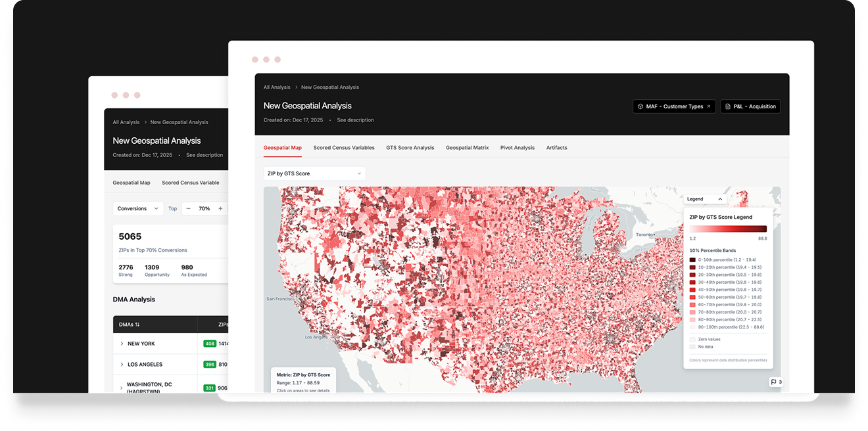868x431 pixels.
Task: Click the cube icon on MAF - Customer Types
Action: (x=640, y=106)
